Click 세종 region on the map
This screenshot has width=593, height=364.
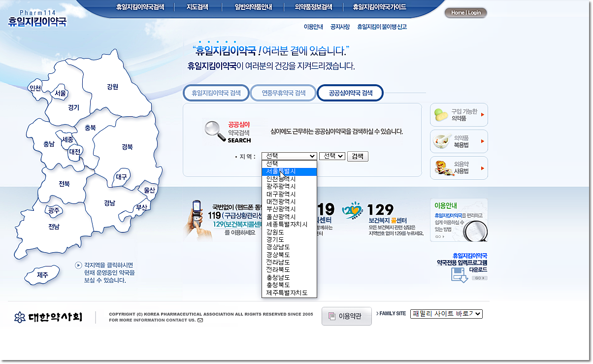67,140
